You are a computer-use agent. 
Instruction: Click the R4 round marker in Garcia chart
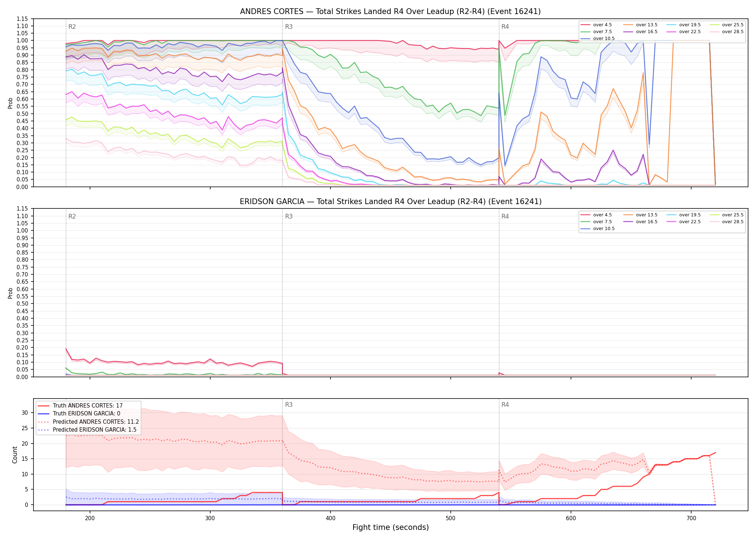(505, 216)
